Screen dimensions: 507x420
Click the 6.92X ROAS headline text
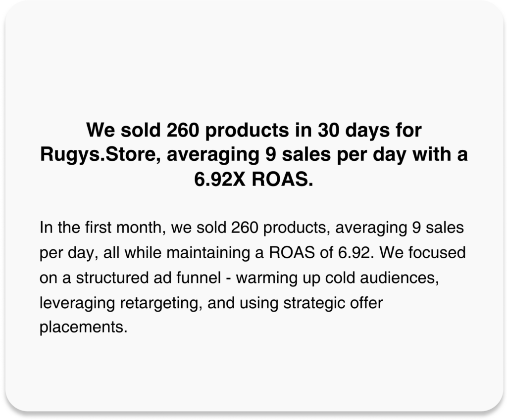pos(254,179)
